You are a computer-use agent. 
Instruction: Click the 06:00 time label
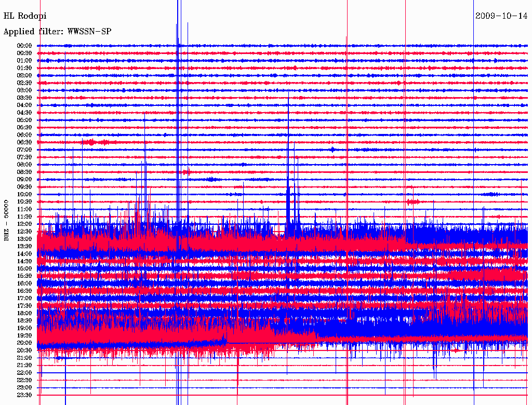click(x=24, y=134)
